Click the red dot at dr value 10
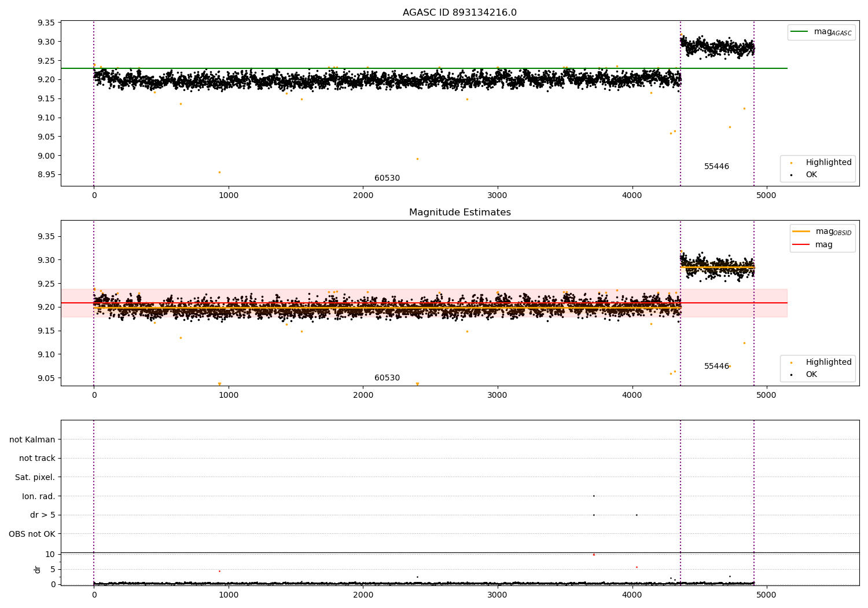 [594, 555]
